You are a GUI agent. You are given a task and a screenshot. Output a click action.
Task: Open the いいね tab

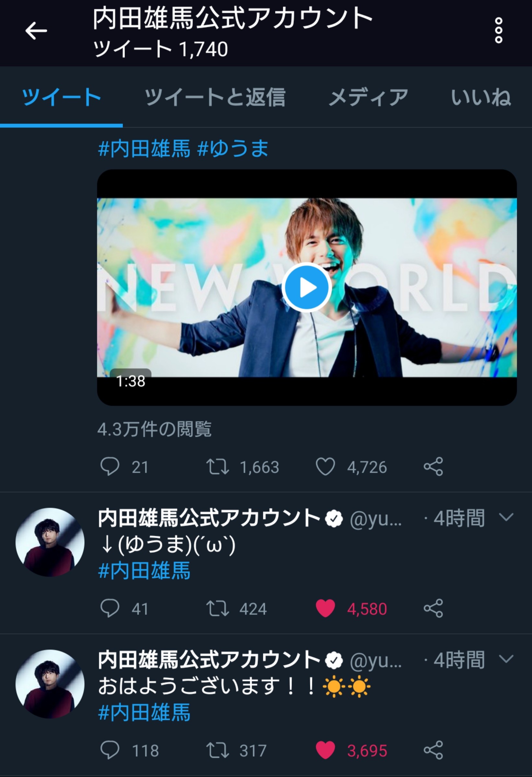pyautogui.click(x=481, y=97)
